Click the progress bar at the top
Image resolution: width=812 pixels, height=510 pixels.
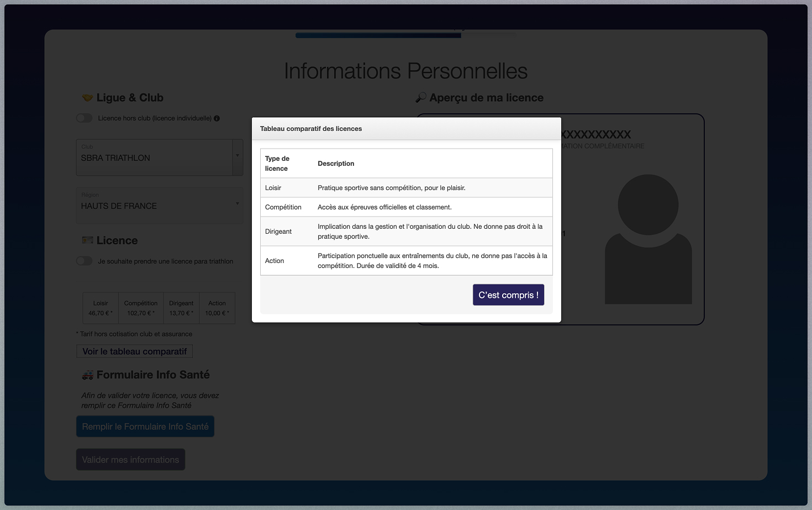click(x=405, y=35)
